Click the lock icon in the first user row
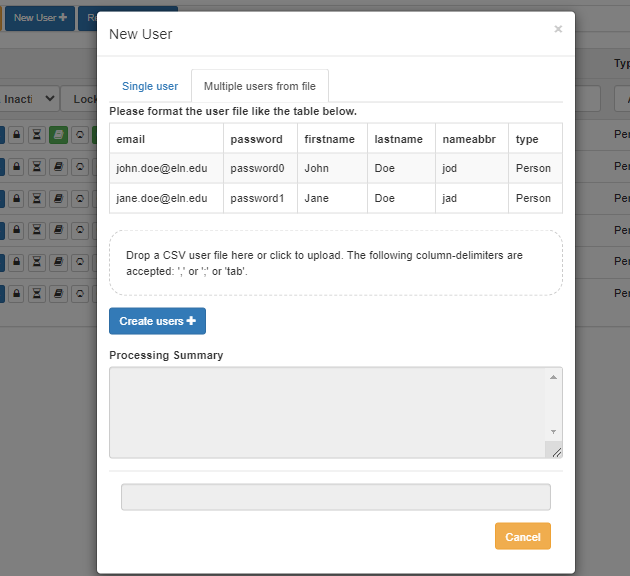Image resolution: width=630 pixels, height=576 pixels. coord(16,135)
